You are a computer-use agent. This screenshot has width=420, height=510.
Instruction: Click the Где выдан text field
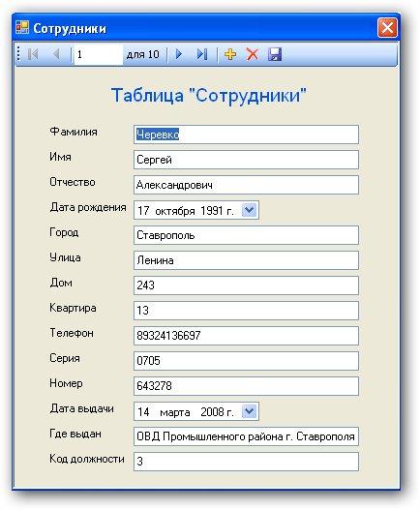[246, 436]
